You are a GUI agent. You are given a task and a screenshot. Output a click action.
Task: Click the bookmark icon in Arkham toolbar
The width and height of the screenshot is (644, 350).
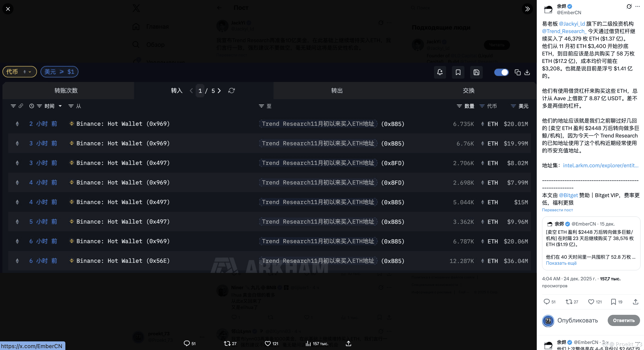point(458,72)
